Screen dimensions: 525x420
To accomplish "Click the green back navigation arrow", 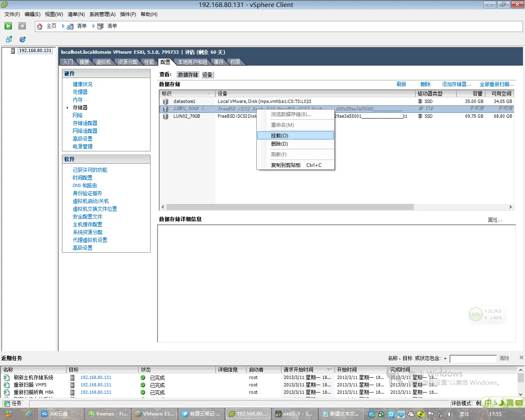I will click(8, 26).
